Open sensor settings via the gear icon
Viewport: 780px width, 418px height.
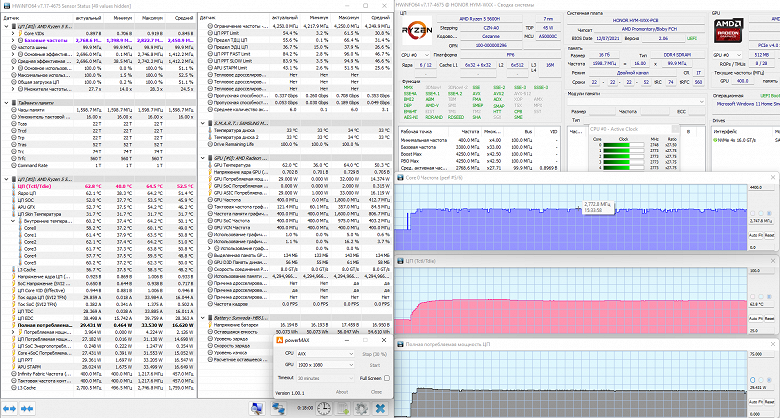[x=361, y=409]
